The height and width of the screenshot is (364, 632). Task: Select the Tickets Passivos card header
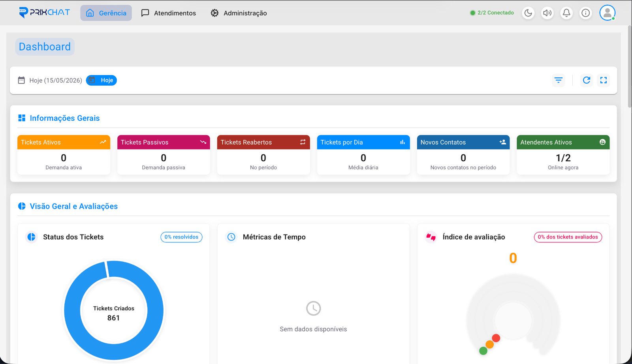coord(164,142)
